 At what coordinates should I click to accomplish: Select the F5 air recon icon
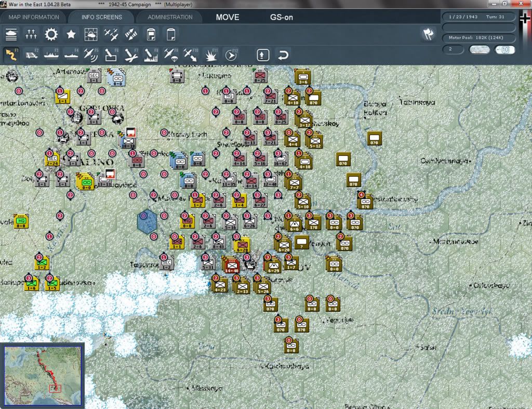91,55
